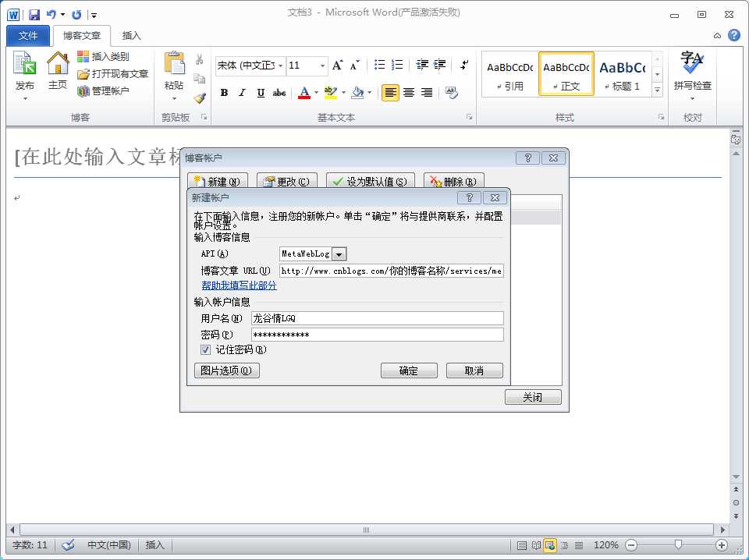This screenshot has width=749, height=560.
Task: Click the password (密码) field
Action: tap(377, 335)
